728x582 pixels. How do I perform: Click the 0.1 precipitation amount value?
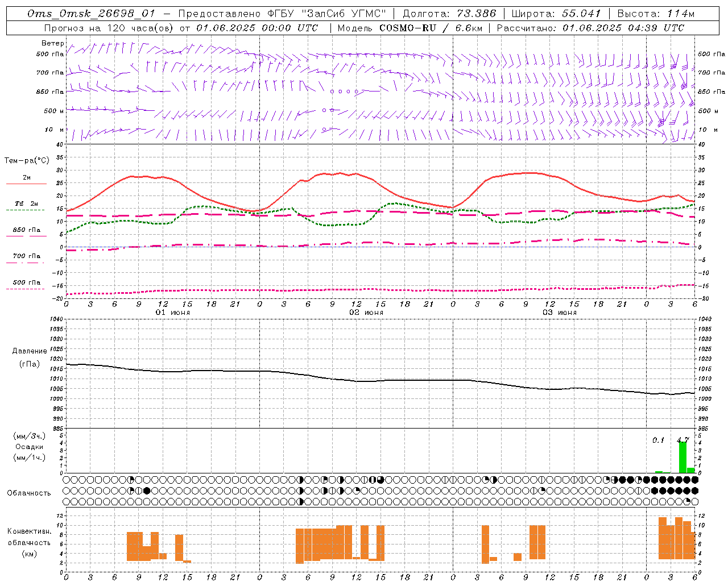click(x=658, y=440)
